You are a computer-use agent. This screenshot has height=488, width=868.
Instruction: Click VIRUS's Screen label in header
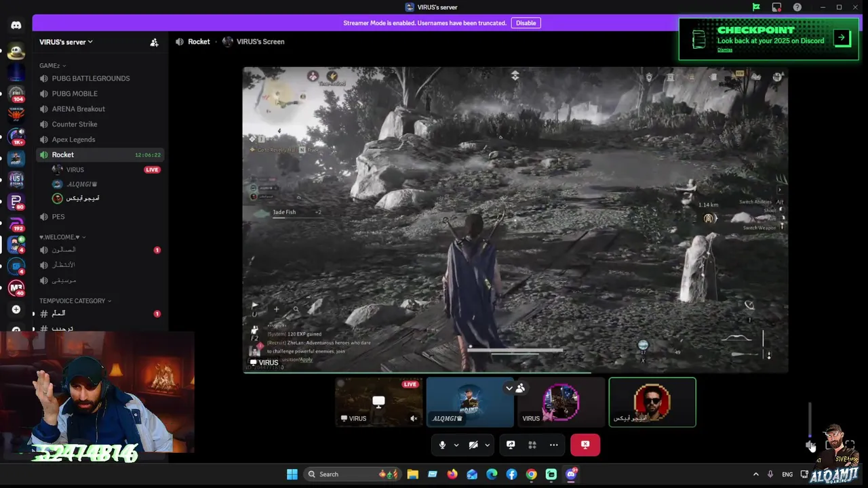[x=260, y=42]
